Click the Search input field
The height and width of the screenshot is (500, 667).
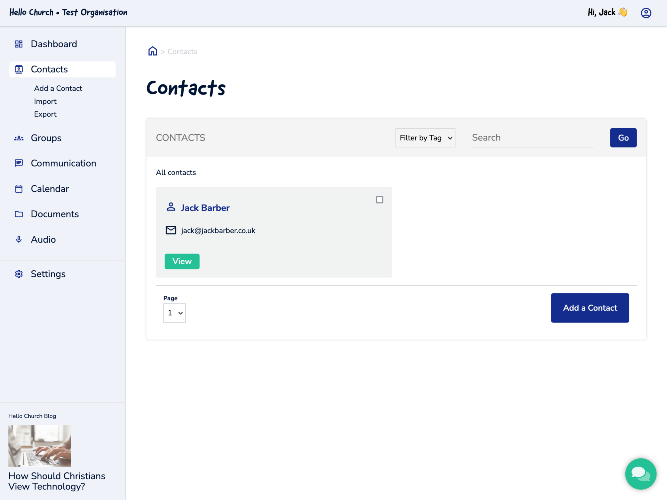point(532,138)
